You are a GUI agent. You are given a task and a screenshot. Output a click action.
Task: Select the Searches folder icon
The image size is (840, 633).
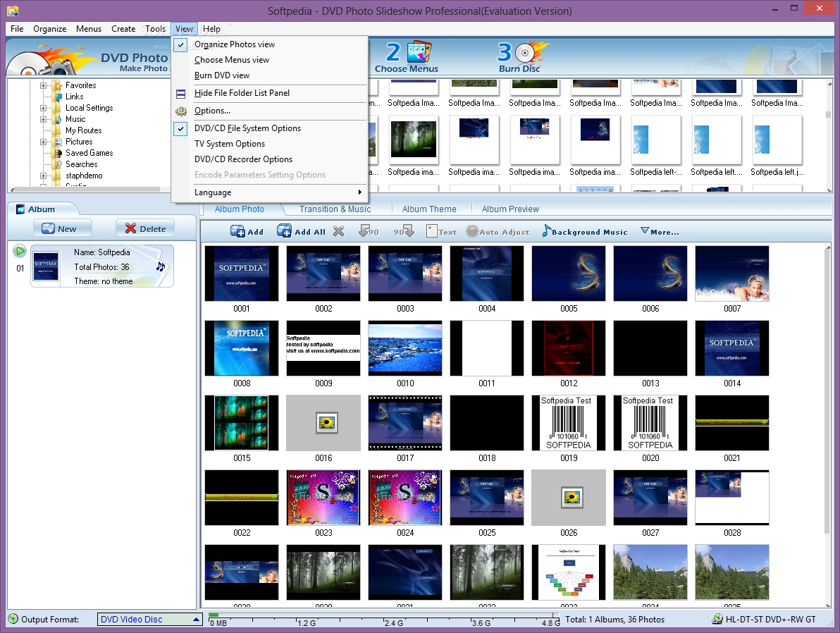[x=57, y=164]
